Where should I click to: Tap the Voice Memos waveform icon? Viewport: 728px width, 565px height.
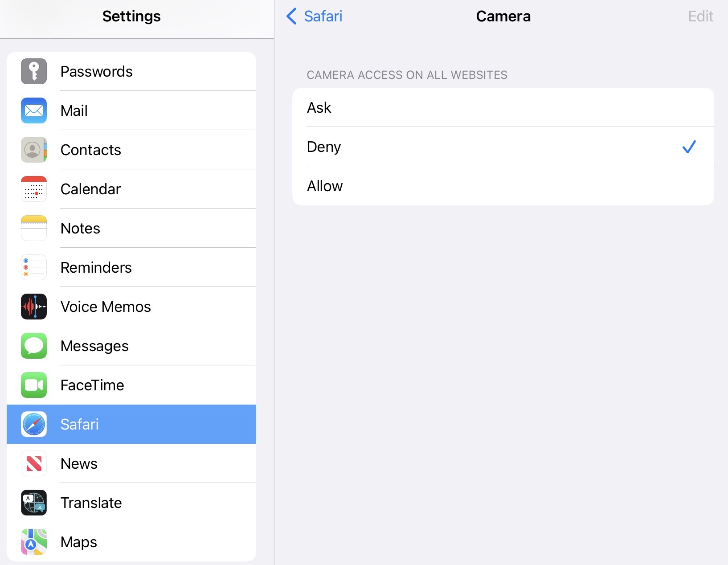(34, 307)
